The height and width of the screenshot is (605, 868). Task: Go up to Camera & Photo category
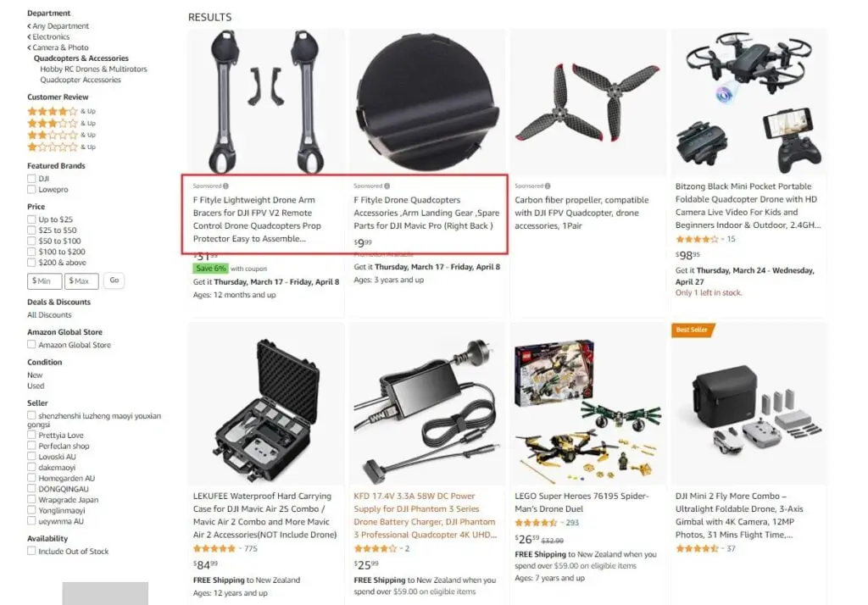(x=58, y=47)
